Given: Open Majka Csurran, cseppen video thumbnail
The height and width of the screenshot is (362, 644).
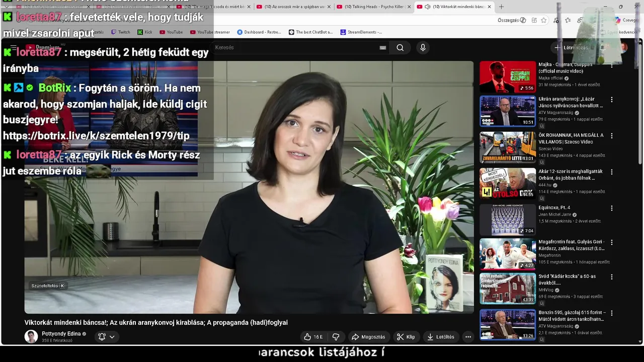Looking at the screenshot, I should coord(508,77).
